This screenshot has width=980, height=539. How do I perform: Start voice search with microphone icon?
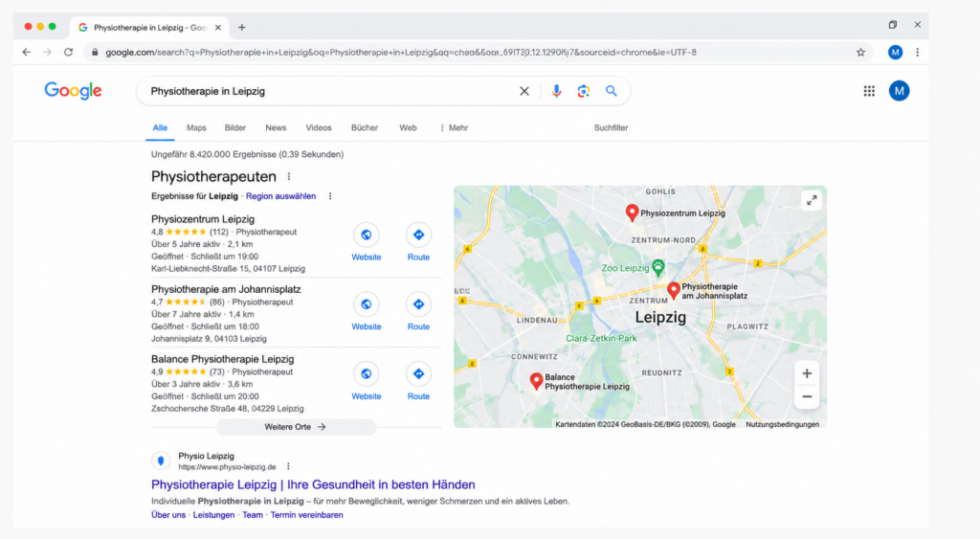556,91
